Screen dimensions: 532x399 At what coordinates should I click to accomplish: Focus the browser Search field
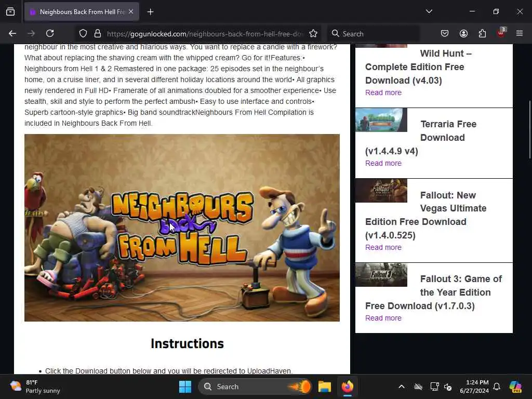(373, 34)
